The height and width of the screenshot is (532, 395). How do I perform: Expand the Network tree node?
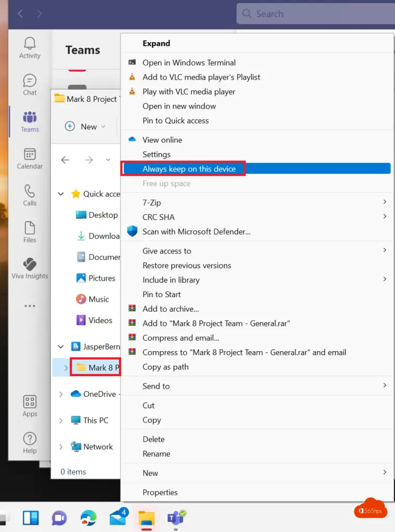click(61, 447)
